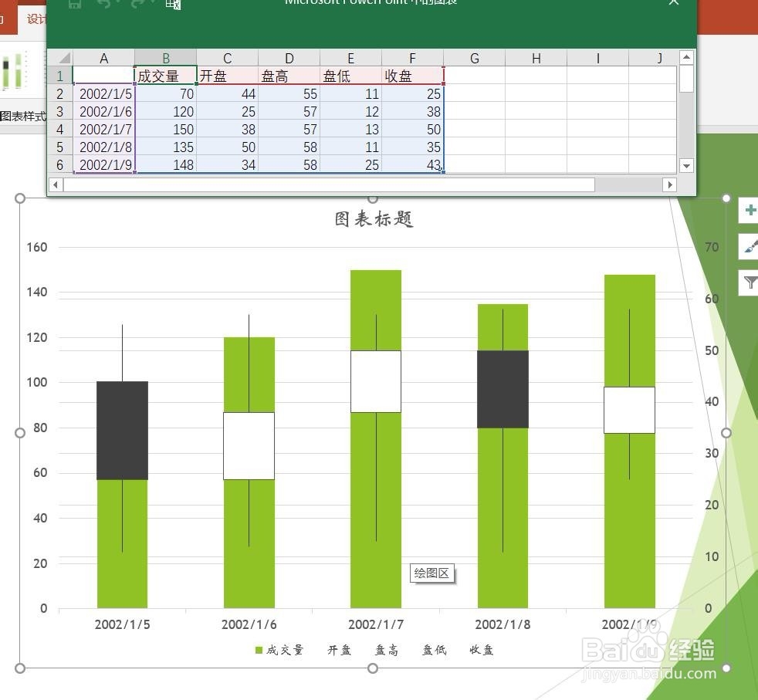Click the chart title 图表标题
Image resolution: width=758 pixels, height=700 pixels.
coord(374,219)
